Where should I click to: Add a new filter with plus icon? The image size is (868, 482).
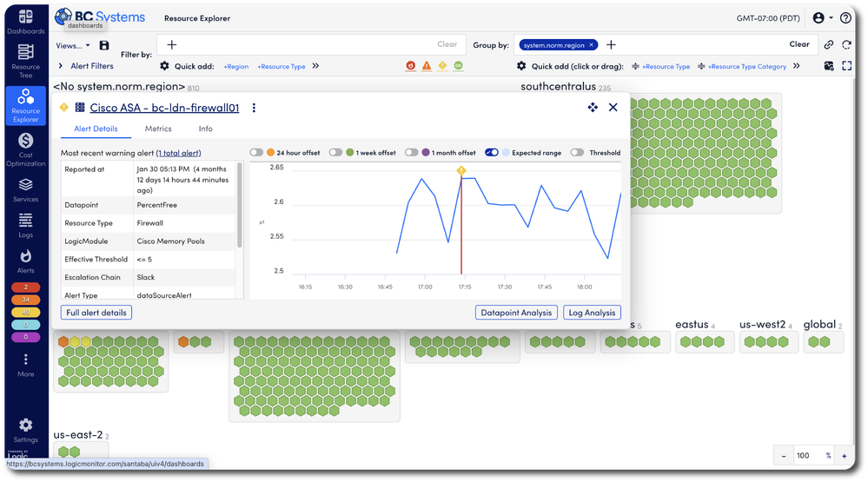tap(172, 45)
